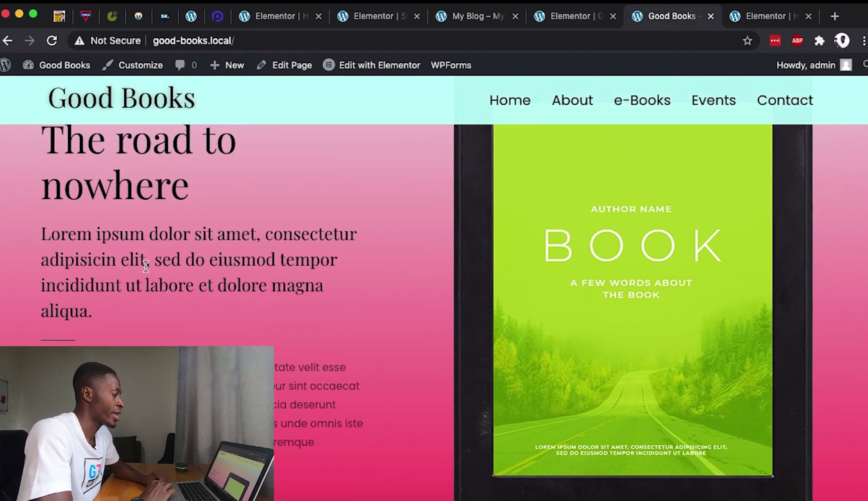Open WPForms in admin bar
This screenshot has width=868, height=501.
(451, 65)
